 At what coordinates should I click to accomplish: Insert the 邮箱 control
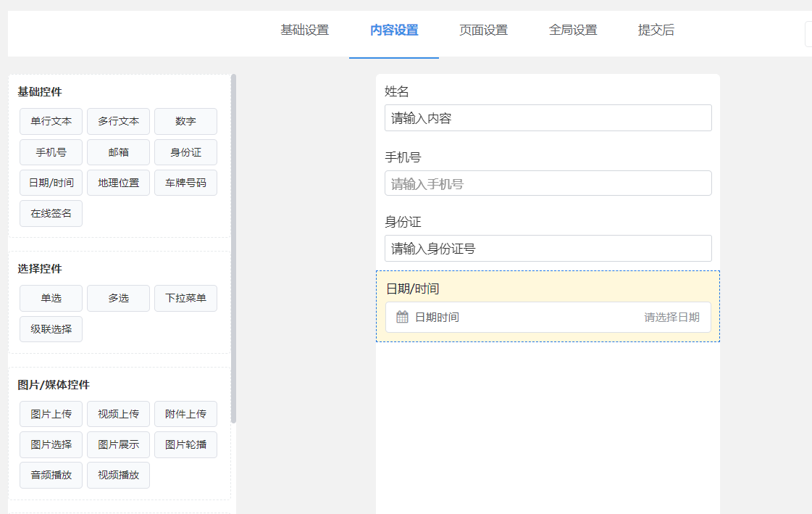[x=118, y=152]
